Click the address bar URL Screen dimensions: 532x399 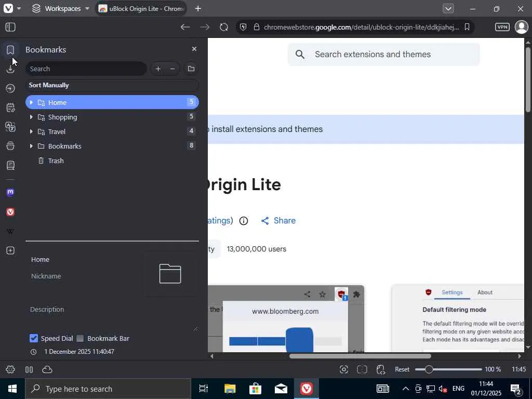(x=362, y=27)
